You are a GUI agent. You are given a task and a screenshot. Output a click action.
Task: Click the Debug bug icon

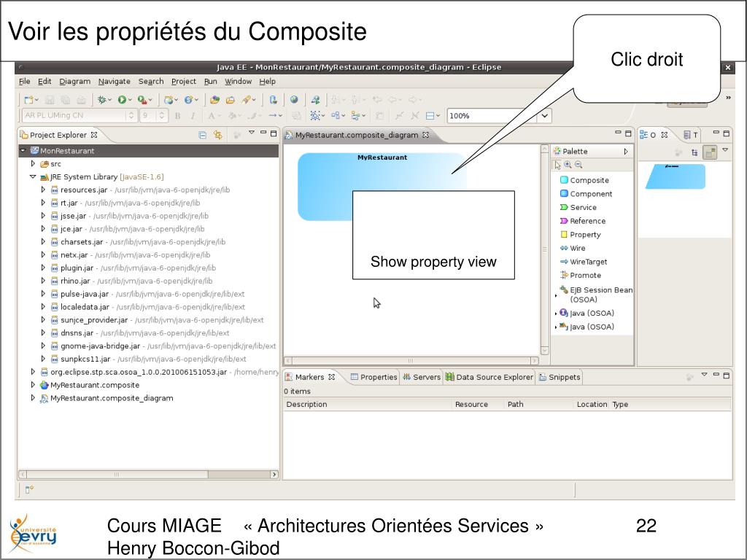(101, 99)
